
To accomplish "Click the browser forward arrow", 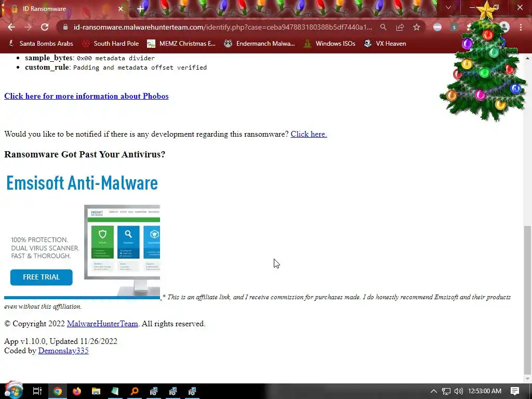I will [x=28, y=27].
